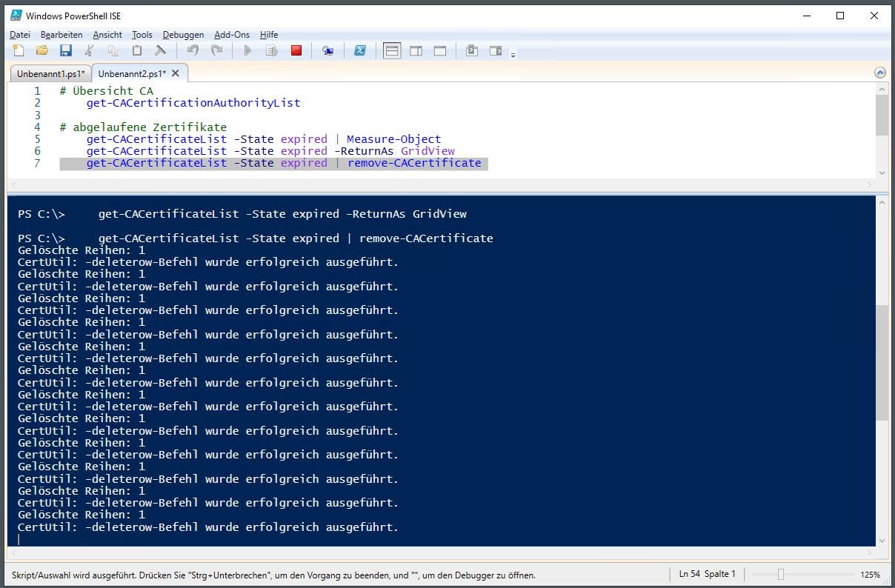Click the 'Ln 54 Spalte 1' status indicator
895x588 pixels.
pyautogui.click(x=708, y=574)
